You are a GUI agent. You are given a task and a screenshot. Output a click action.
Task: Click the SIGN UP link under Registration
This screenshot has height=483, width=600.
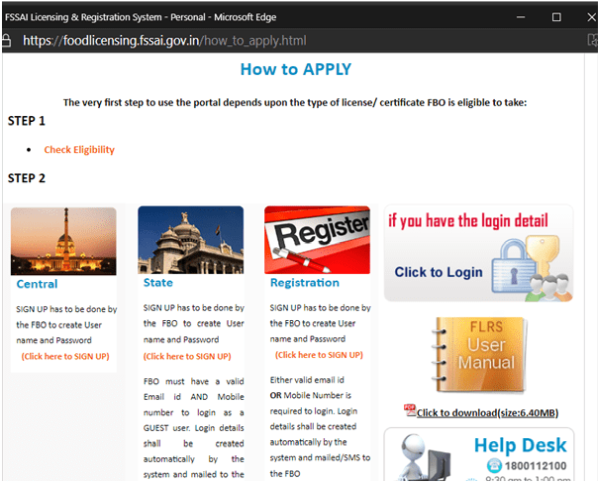coord(318,356)
